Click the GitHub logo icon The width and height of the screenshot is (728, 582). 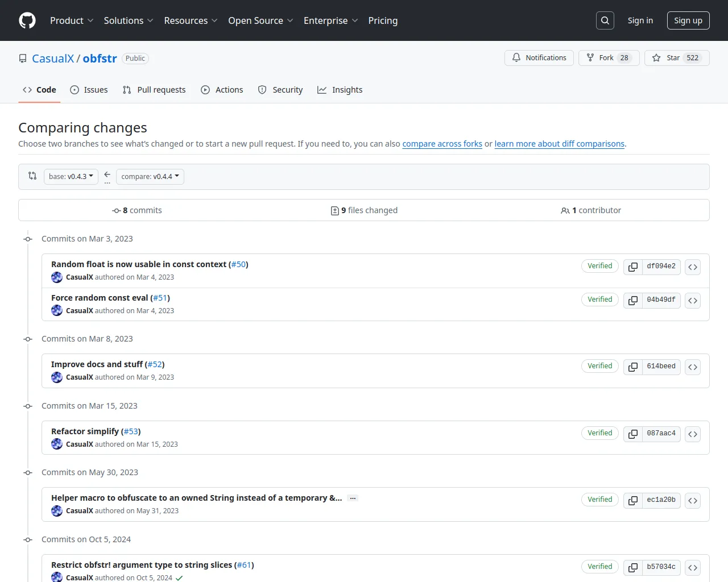tap(27, 20)
